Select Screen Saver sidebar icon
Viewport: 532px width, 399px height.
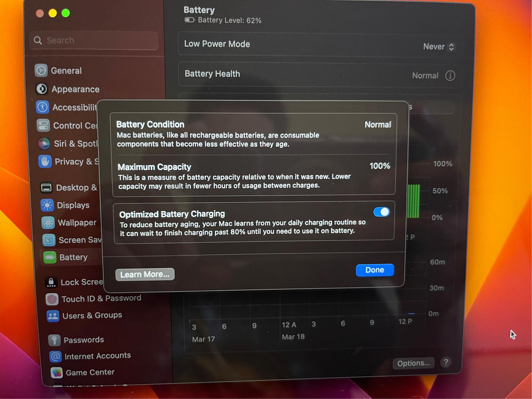tap(49, 240)
